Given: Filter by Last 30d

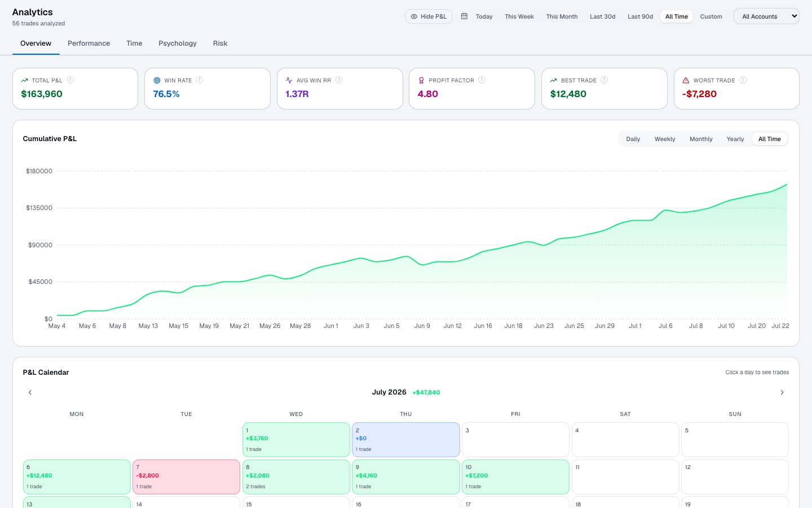Looking at the screenshot, I should (x=602, y=16).
